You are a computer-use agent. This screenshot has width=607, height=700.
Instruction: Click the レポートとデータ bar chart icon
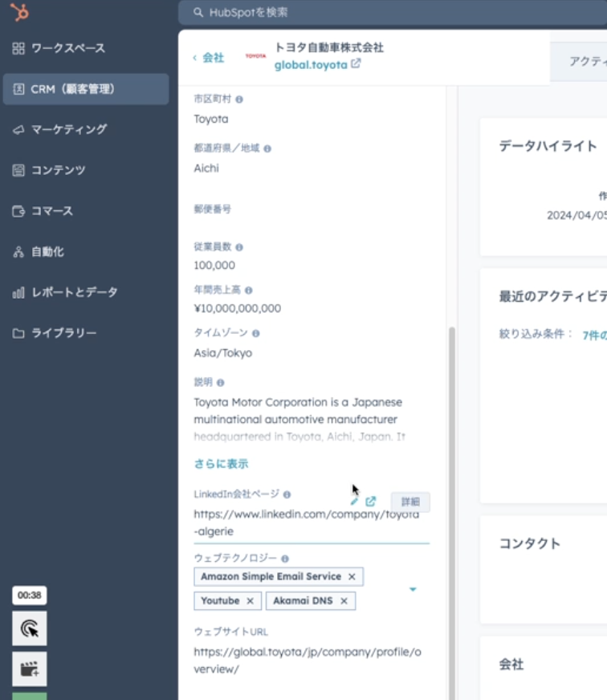pyautogui.click(x=18, y=293)
